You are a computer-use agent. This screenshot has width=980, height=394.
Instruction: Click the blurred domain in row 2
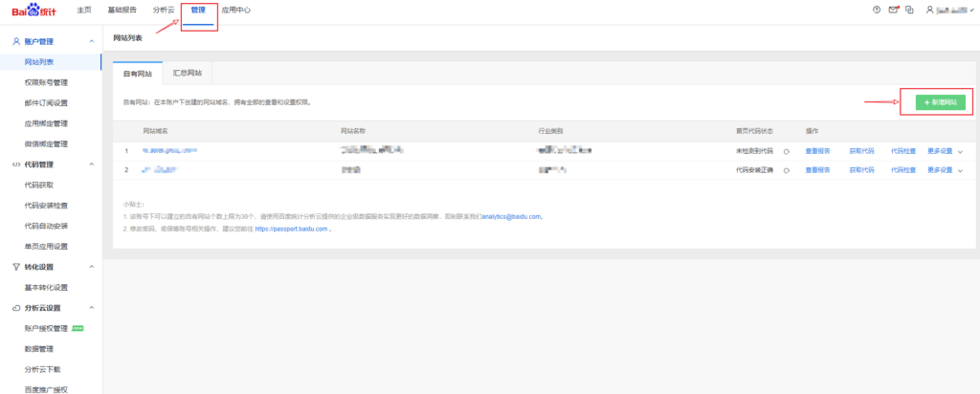click(x=160, y=170)
